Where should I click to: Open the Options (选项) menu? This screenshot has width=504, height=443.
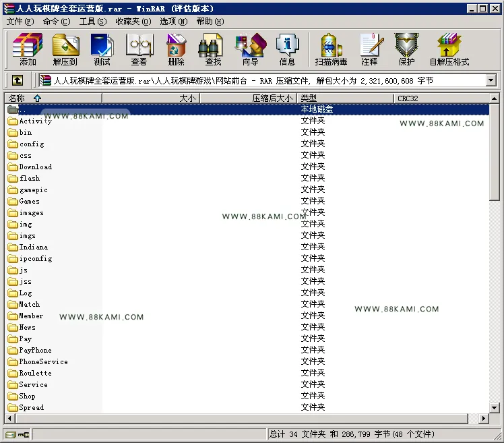click(174, 22)
